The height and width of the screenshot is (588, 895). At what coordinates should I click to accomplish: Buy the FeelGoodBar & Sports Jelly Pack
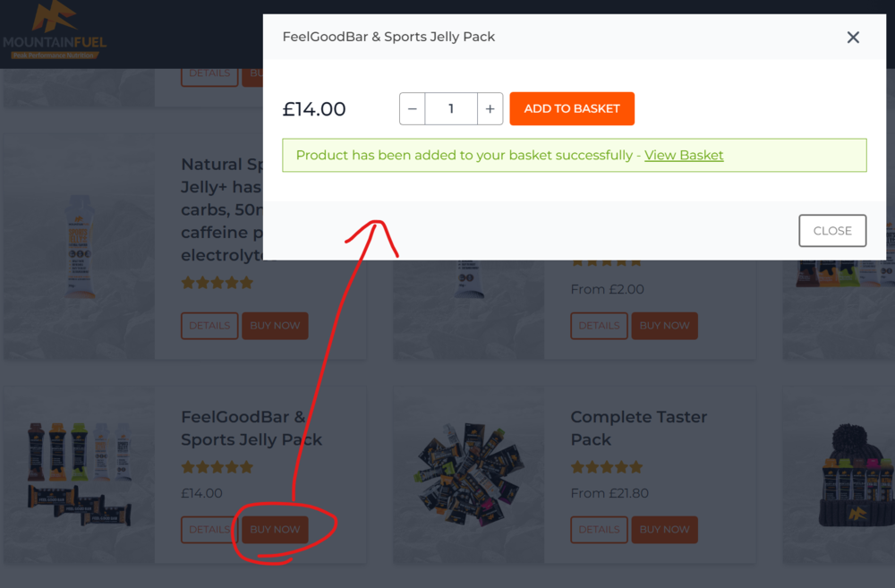(275, 529)
